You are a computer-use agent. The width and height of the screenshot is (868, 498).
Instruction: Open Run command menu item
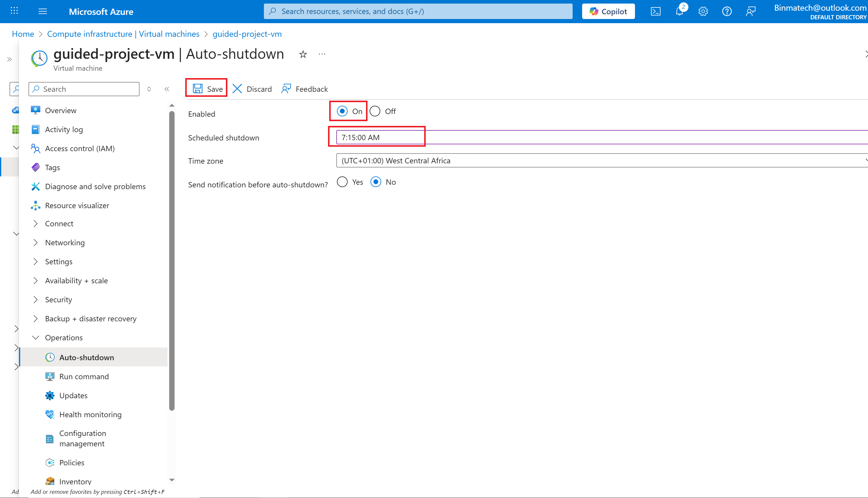tap(84, 377)
